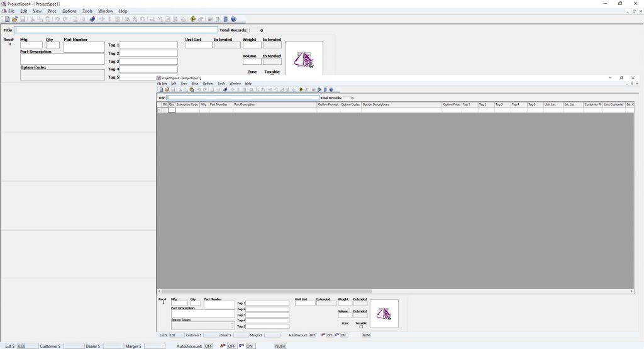The width and height of the screenshot is (644, 349).
Task: Click blue Help question icon in front window
Action: [331, 89]
